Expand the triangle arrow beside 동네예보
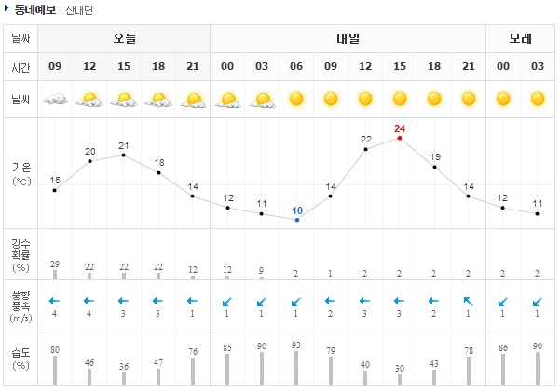The height and width of the screenshot is (392, 560). click(7, 9)
